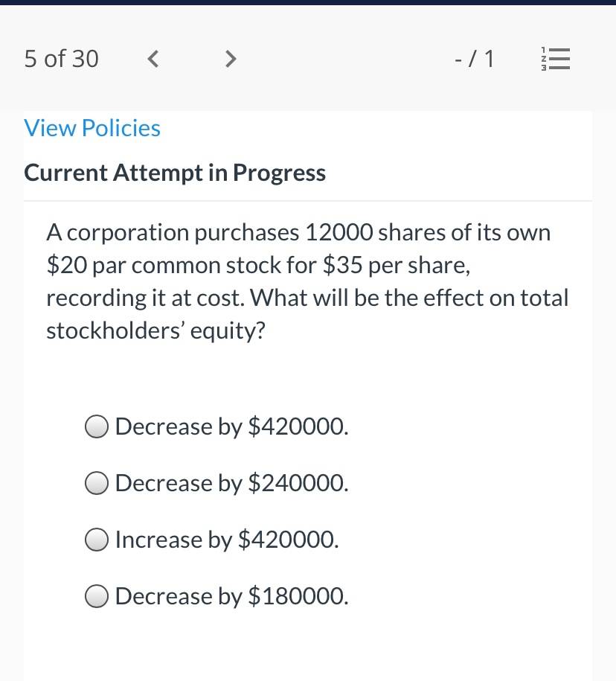Go to the previous question chevron

[153, 59]
